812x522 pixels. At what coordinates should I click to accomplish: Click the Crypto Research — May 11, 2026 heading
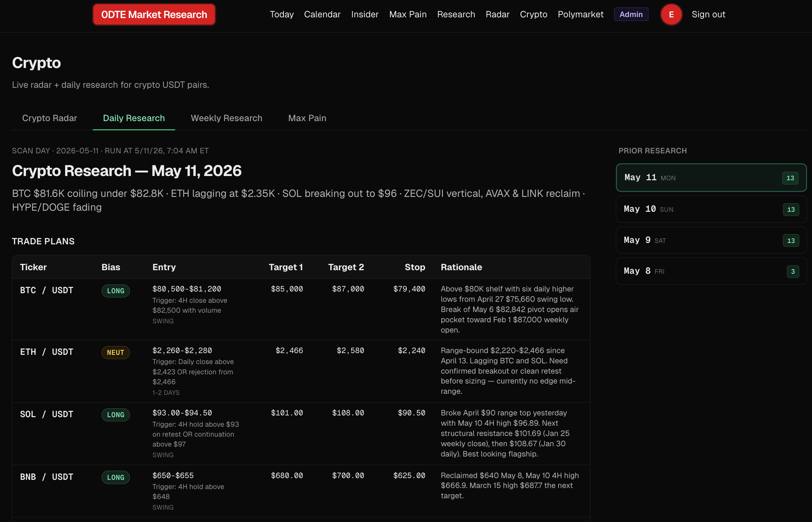(127, 171)
